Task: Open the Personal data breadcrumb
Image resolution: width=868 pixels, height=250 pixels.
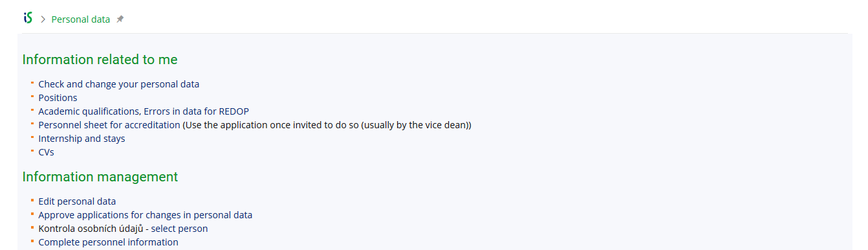Action: (81, 19)
